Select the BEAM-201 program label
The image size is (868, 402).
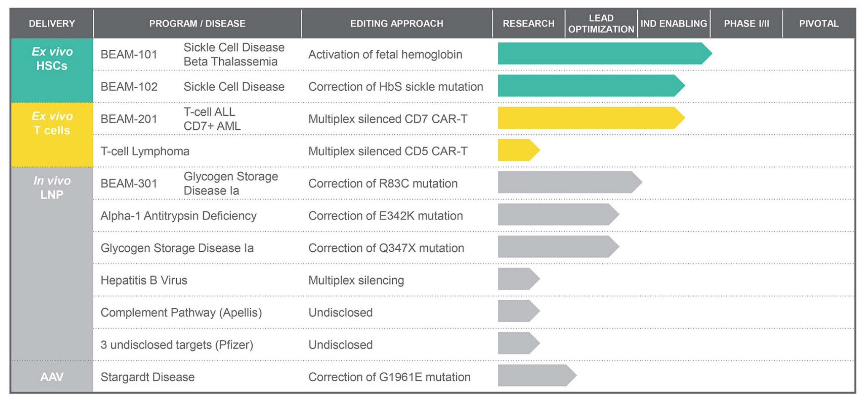coord(129,119)
